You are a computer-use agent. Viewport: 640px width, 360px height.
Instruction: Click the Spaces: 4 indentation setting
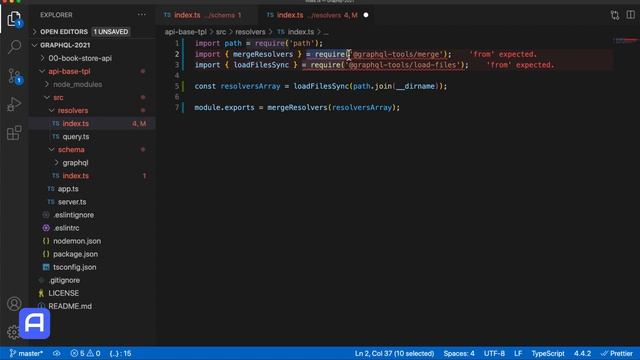coord(459,353)
